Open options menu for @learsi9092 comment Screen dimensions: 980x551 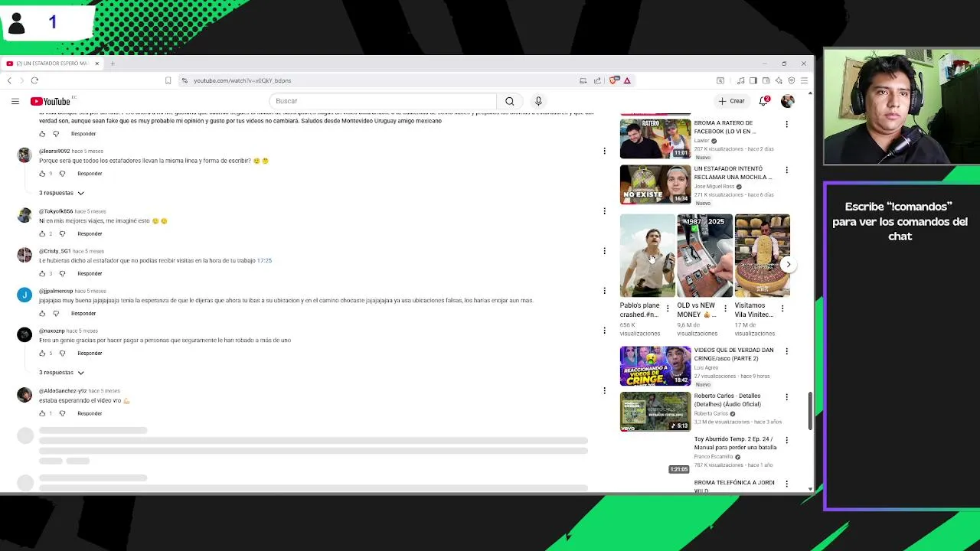pyautogui.click(x=604, y=151)
